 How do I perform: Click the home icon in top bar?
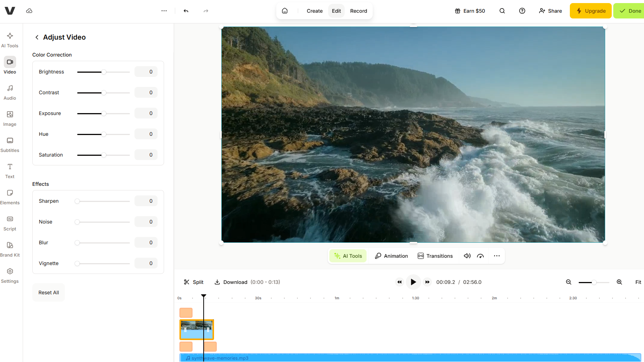285,11
